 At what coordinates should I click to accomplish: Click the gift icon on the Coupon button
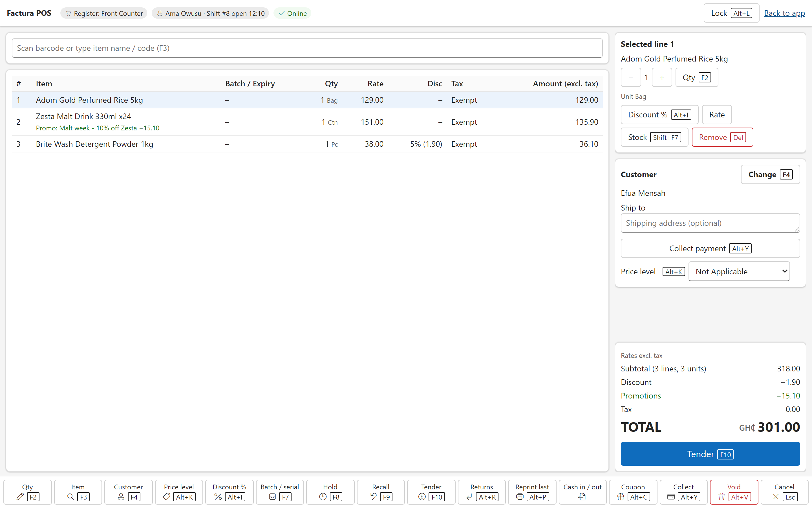pyautogui.click(x=621, y=497)
